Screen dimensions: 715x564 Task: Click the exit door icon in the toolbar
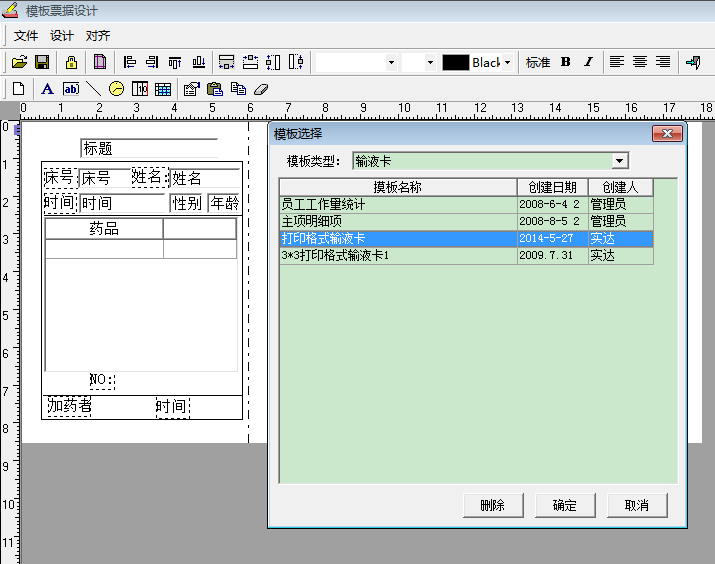[x=693, y=62]
